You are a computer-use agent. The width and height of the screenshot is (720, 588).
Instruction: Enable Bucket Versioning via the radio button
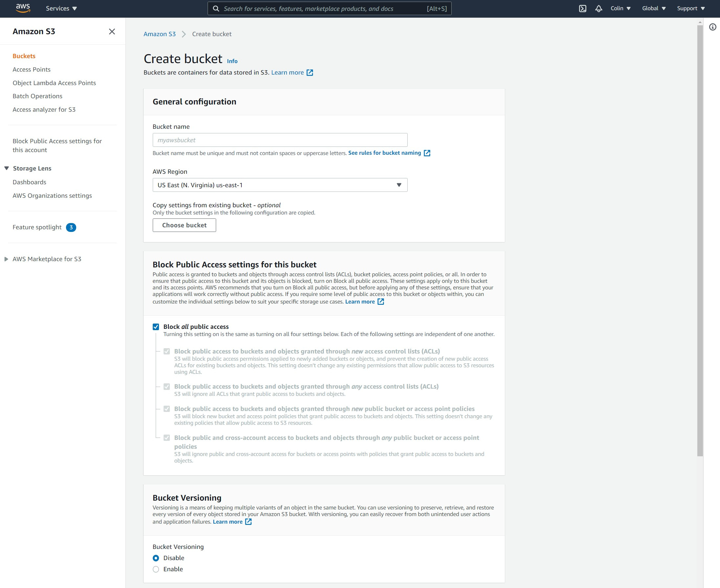click(x=156, y=569)
